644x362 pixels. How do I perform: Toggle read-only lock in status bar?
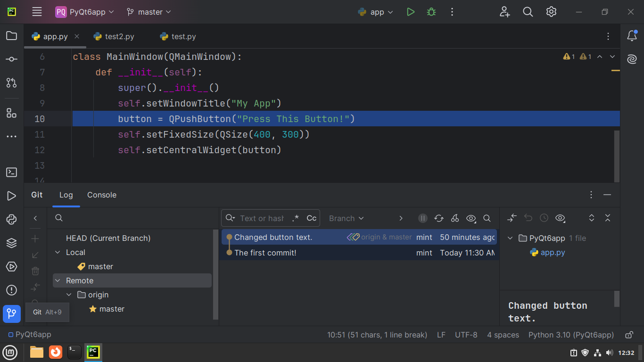629,335
